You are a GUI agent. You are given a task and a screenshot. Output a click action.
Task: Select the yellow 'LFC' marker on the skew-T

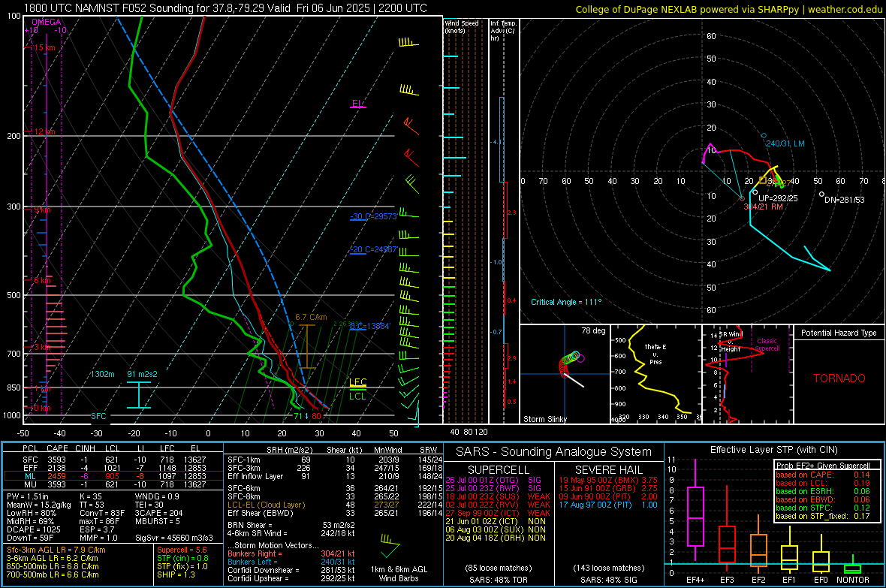(357, 382)
